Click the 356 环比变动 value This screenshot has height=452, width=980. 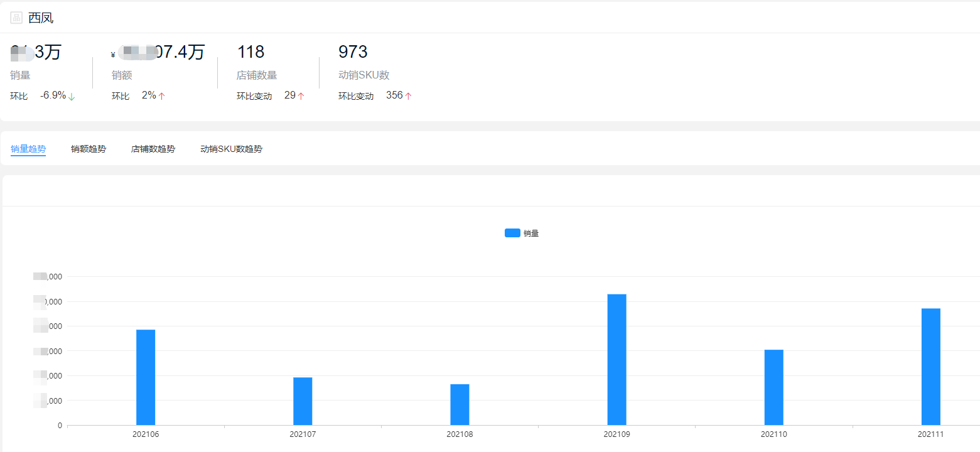(394, 95)
